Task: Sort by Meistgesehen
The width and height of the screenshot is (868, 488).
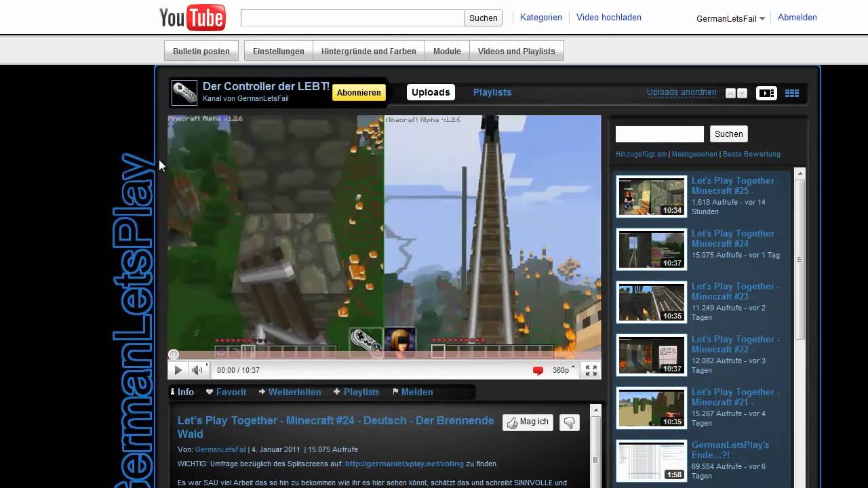Action: (694, 154)
